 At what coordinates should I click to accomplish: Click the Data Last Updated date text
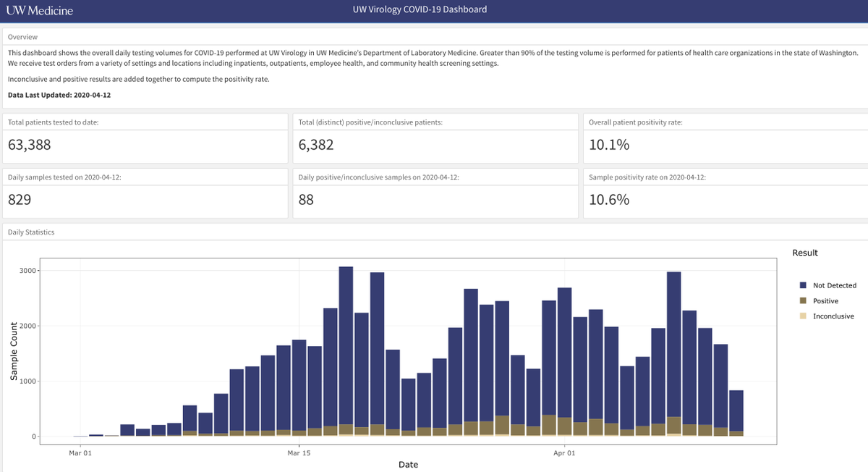59,95
